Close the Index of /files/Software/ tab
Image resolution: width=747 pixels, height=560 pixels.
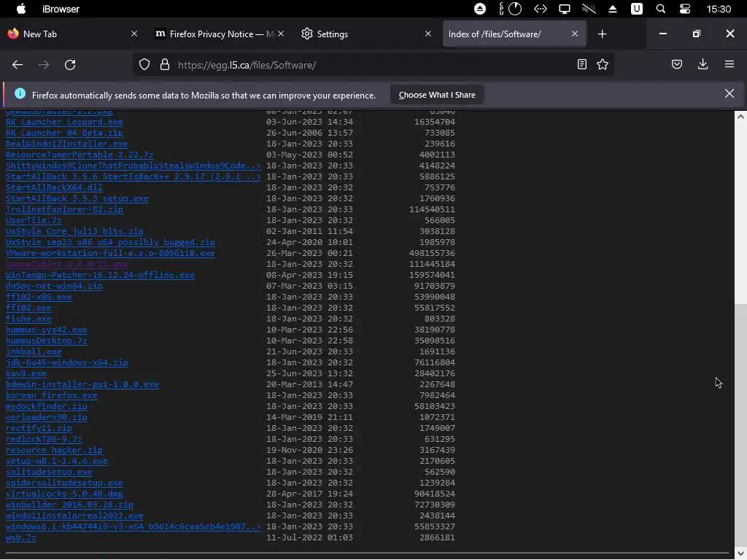coord(575,34)
